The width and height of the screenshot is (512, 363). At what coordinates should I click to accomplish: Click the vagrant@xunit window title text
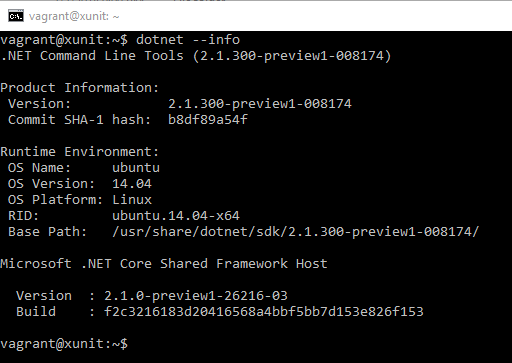[74, 16]
